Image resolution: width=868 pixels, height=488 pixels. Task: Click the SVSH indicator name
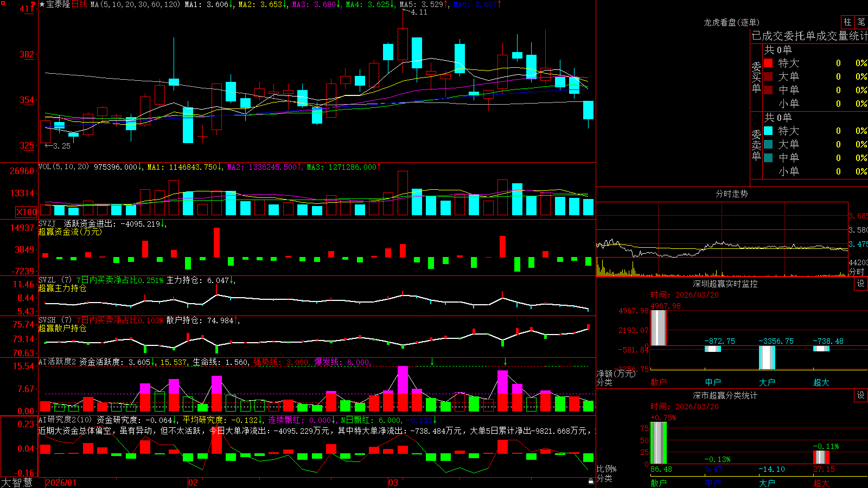47,320
